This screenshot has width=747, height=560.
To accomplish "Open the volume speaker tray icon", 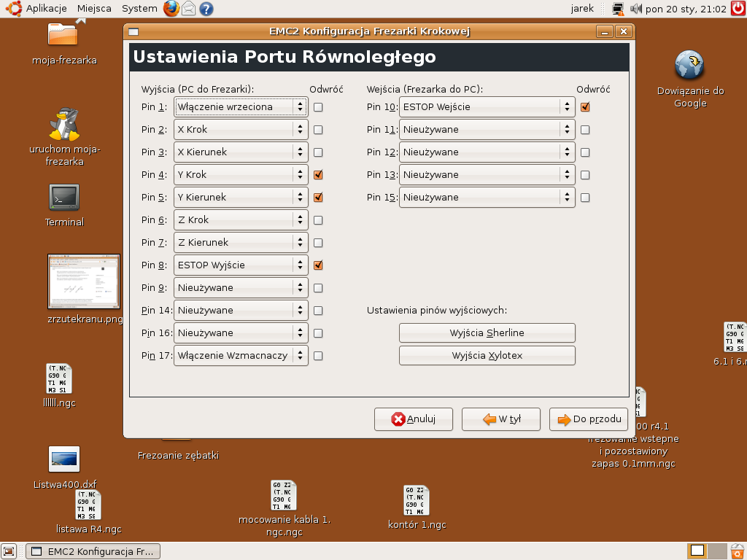I will coord(636,9).
